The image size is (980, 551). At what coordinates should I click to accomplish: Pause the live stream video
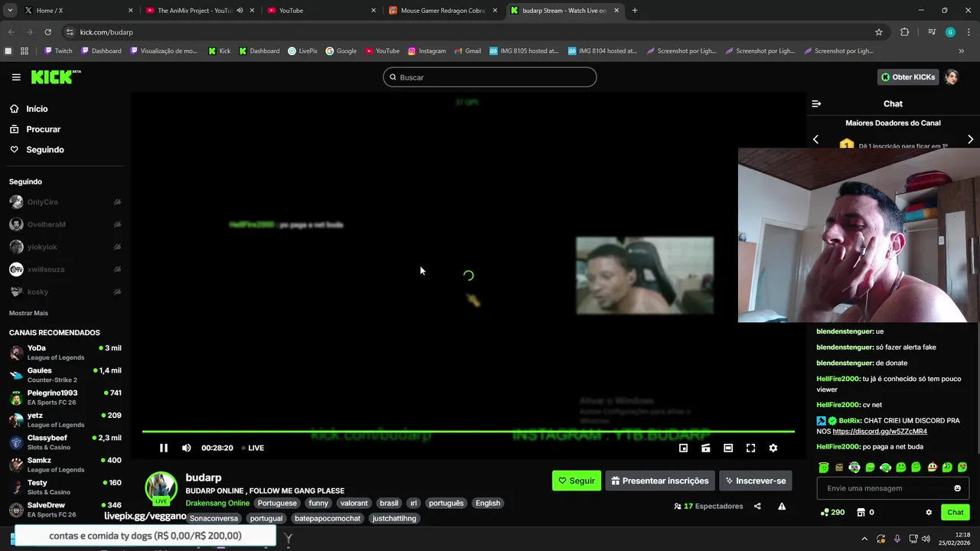(x=163, y=448)
